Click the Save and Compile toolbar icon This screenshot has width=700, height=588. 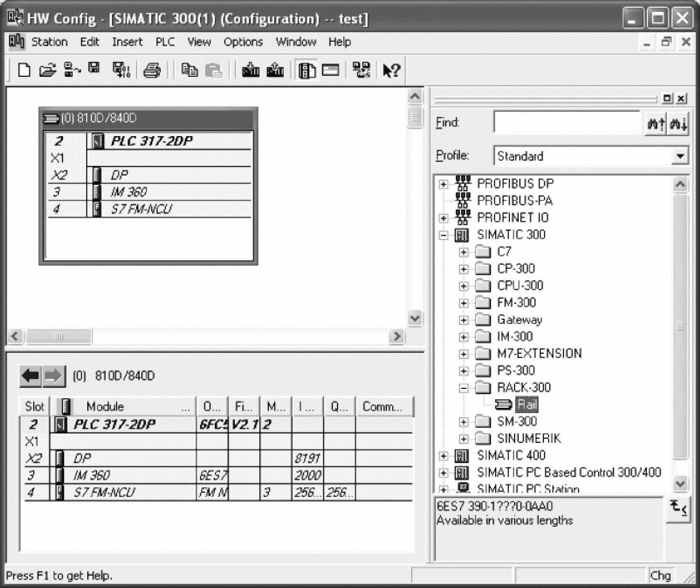click(121, 70)
